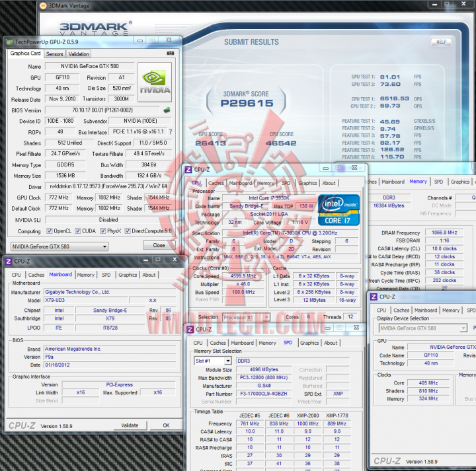Click the Validate button in CPU-Z

pos(130,425)
